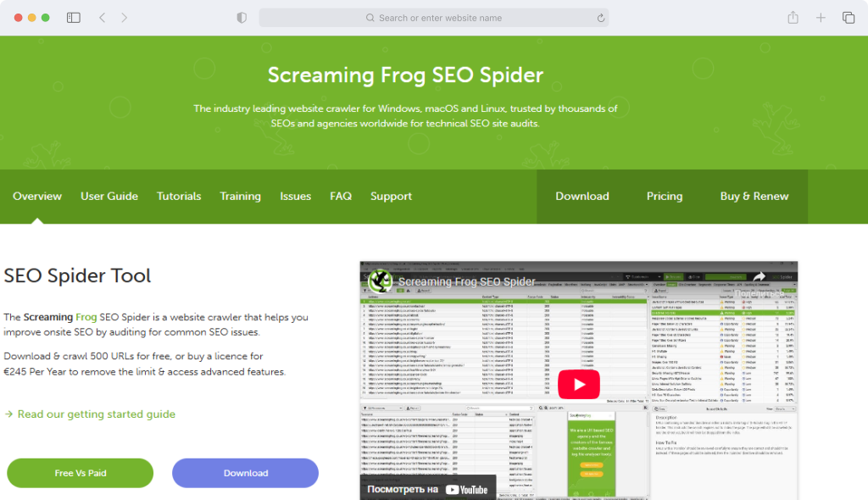Open the Pricing nav item
868x500 pixels.
coord(665,196)
